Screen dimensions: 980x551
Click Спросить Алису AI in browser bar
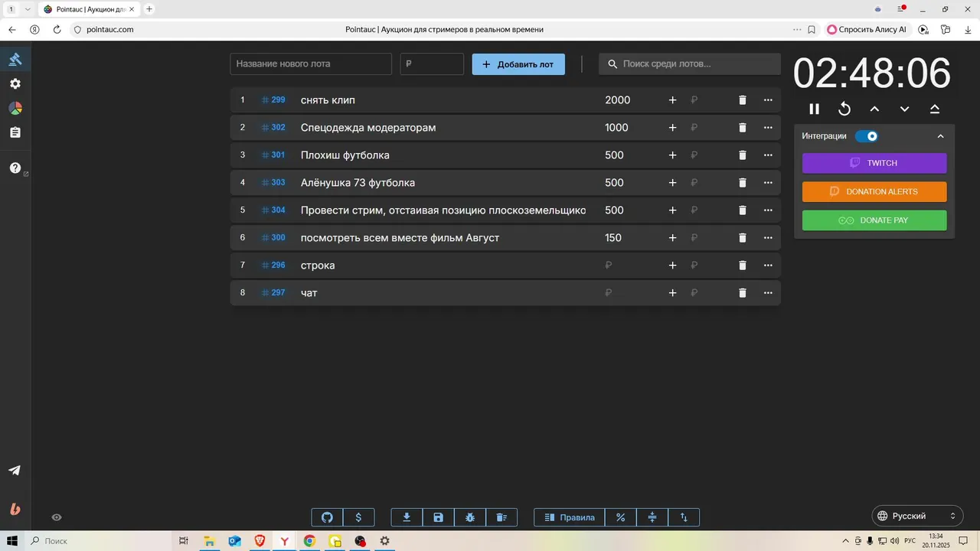tap(867, 29)
